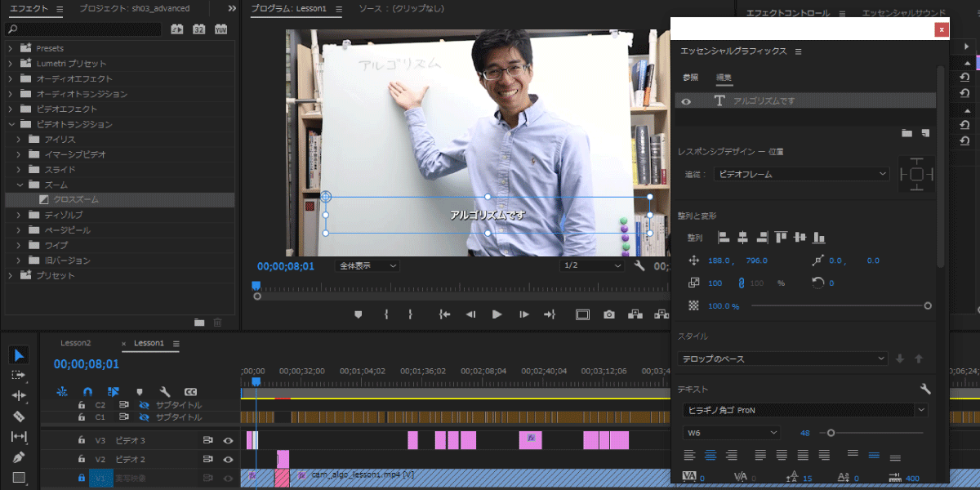Unlock the V1 実写映像 track
Viewport: 980px width, 490px height.
(x=82, y=478)
